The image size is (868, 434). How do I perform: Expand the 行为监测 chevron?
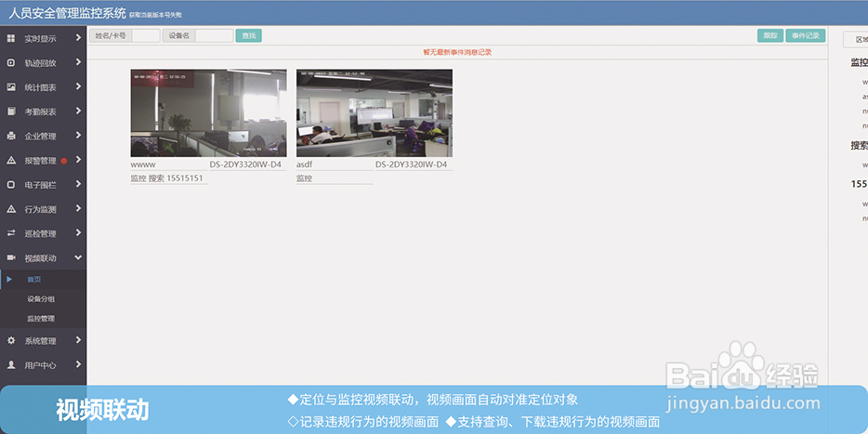78,209
